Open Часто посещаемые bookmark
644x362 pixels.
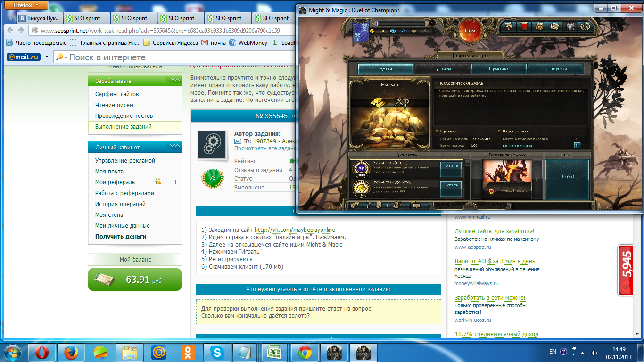(36, 42)
